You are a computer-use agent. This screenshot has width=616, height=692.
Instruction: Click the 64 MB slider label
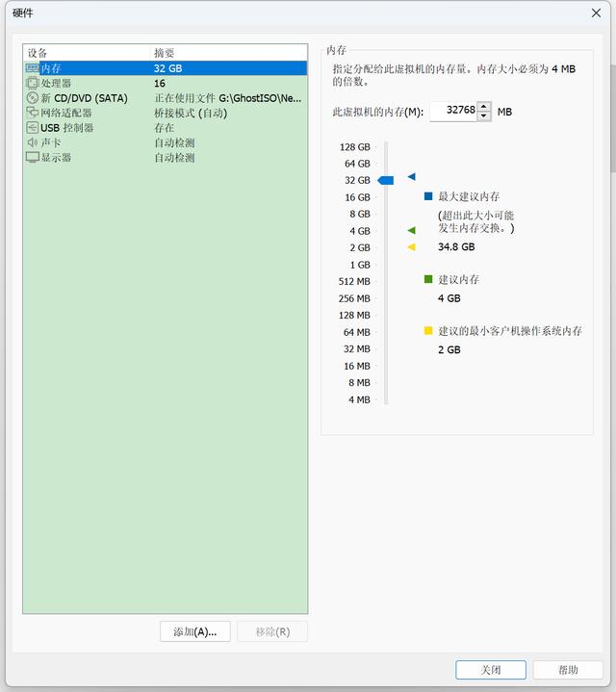[356, 332]
